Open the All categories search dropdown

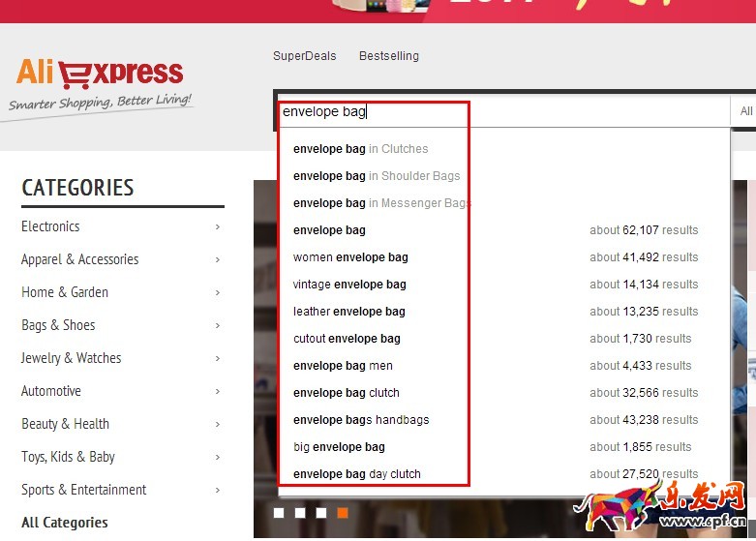pyautogui.click(x=744, y=111)
